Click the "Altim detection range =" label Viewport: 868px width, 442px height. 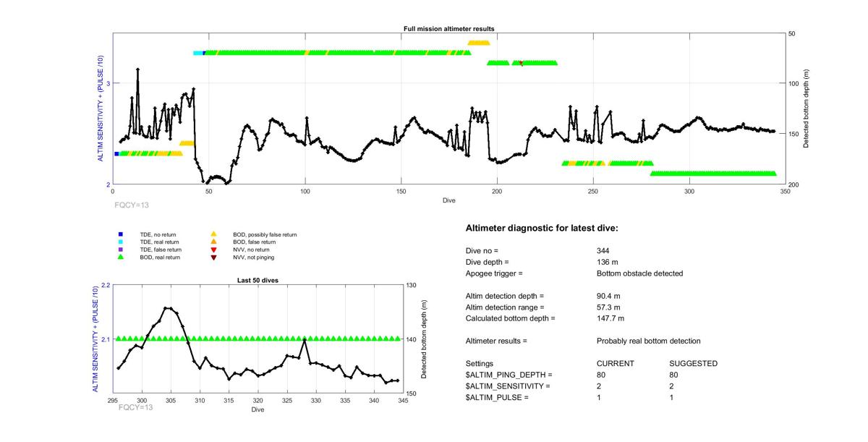tap(505, 307)
